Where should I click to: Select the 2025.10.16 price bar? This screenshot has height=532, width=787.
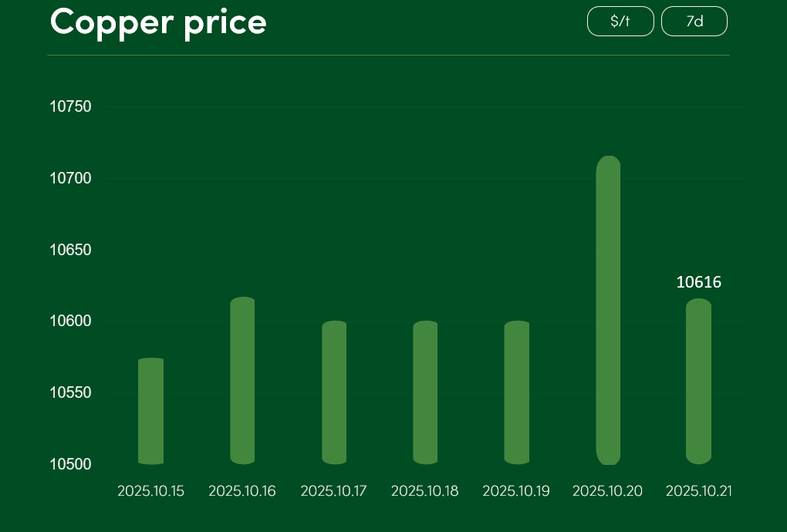pyautogui.click(x=242, y=381)
